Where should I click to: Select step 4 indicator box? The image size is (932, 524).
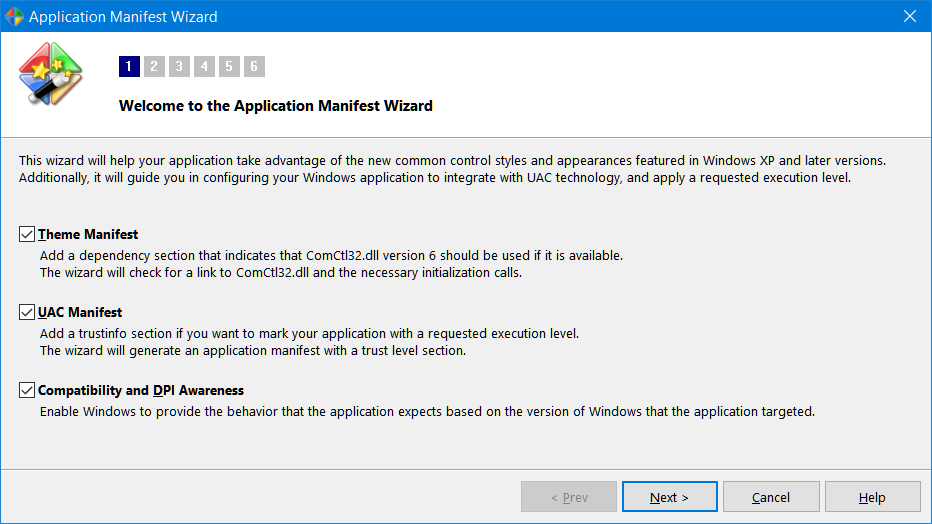coord(204,66)
